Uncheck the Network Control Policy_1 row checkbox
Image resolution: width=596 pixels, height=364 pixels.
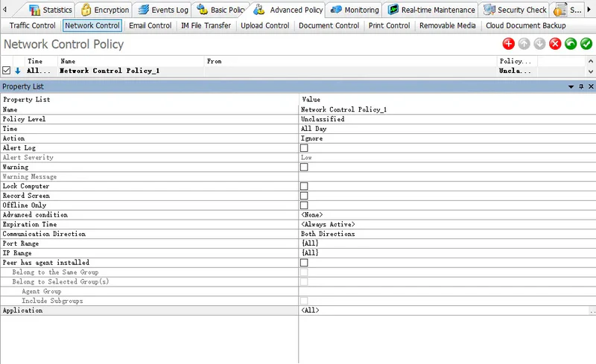click(x=7, y=71)
